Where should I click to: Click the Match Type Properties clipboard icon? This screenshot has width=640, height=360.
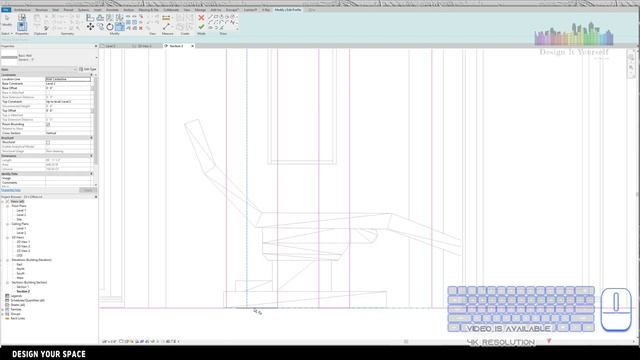point(46,28)
